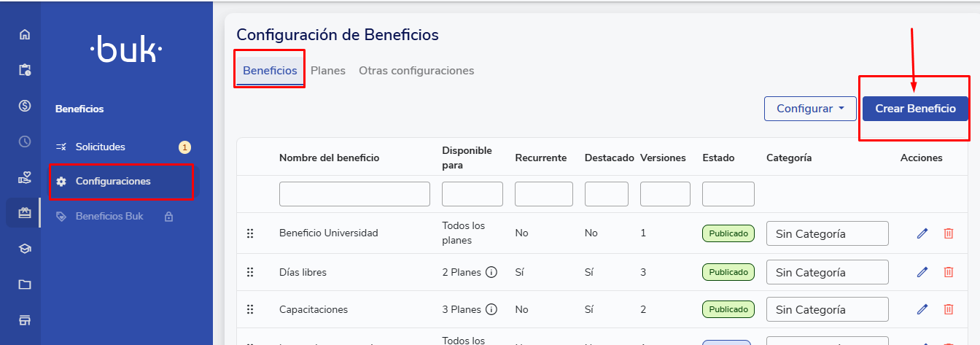Edit Beneficio Universidad with pencil icon
The height and width of the screenshot is (345, 980).
(922, 233)
